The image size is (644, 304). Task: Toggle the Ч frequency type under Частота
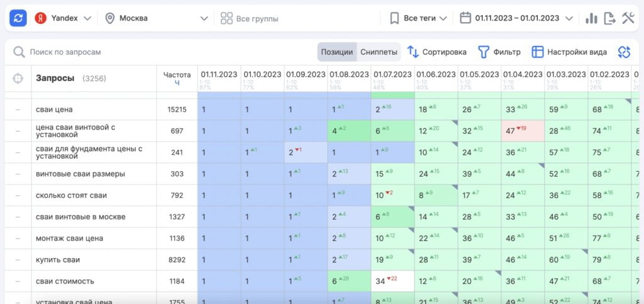point(177,83)
